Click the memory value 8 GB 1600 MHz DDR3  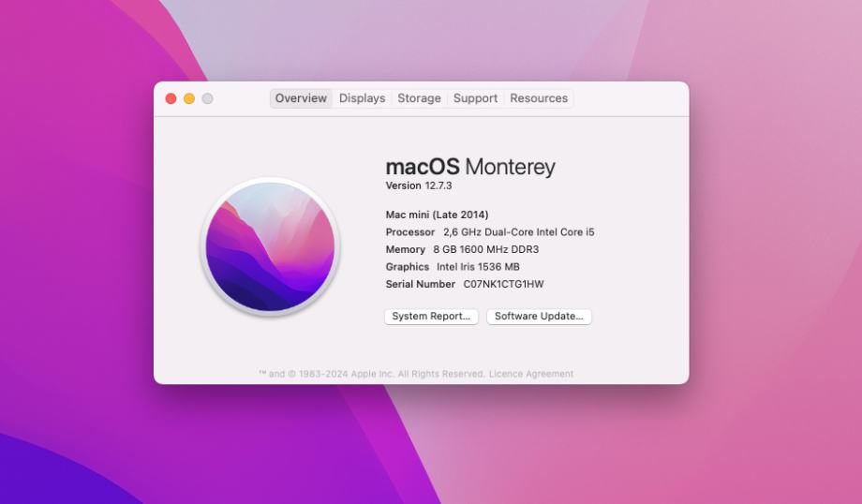[486, 249]
